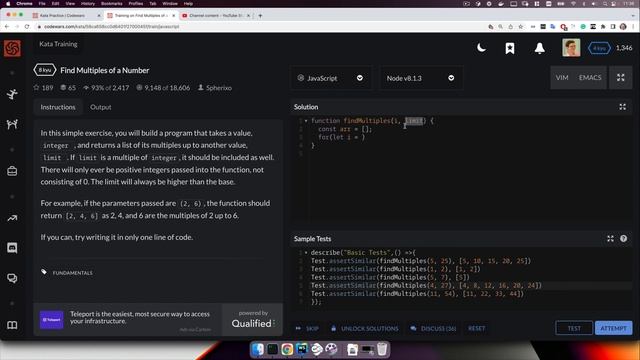The height and width of the screenshot is (360, 640).
Task: Open the Profiles menu
Action: [x=136, y=4]
